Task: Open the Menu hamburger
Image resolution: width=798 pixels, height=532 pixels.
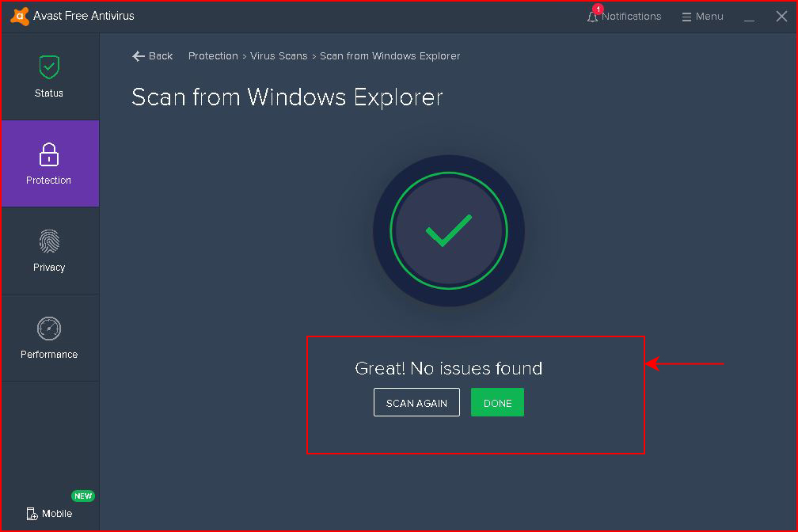Action: (x=702, y=17)
